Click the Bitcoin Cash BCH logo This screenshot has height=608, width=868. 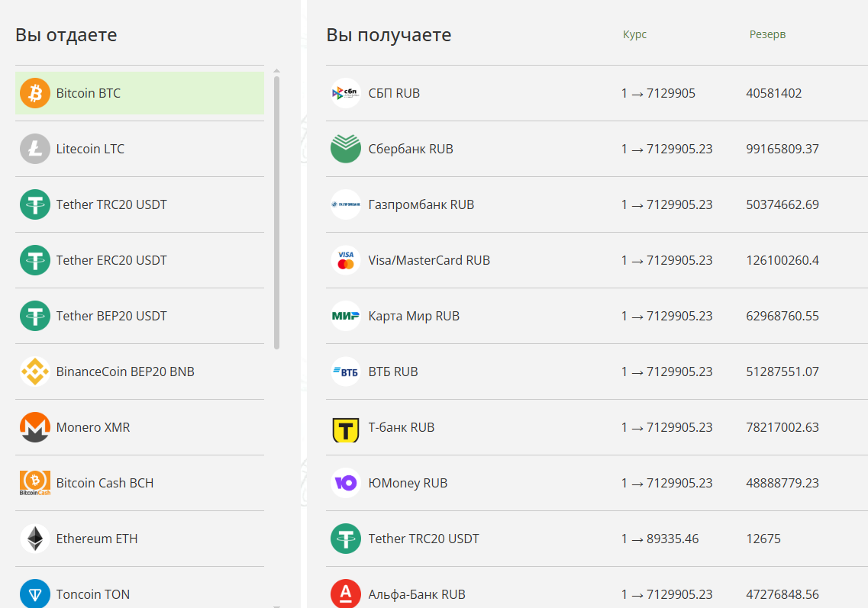35,483
